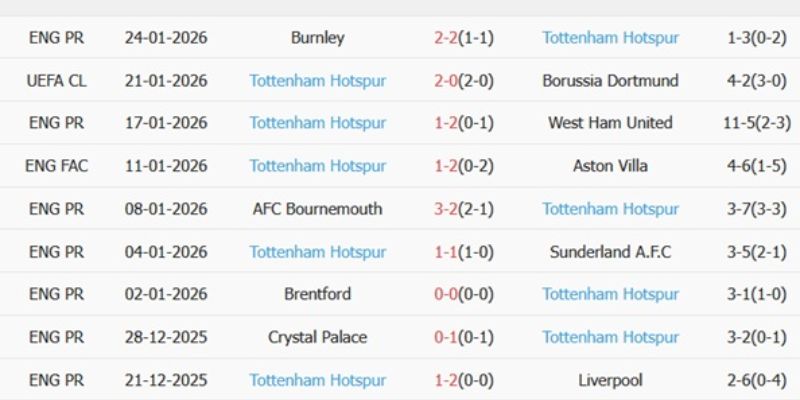Select the West Ham United team name

pyautogui.click(x=610, y=123)
